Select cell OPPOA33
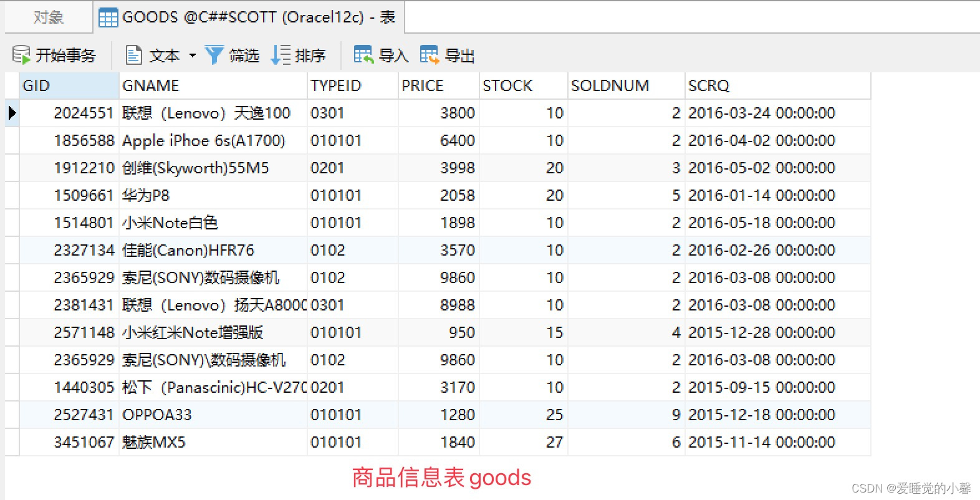Viewport: 980px width, 500px height. click(213, 415)
